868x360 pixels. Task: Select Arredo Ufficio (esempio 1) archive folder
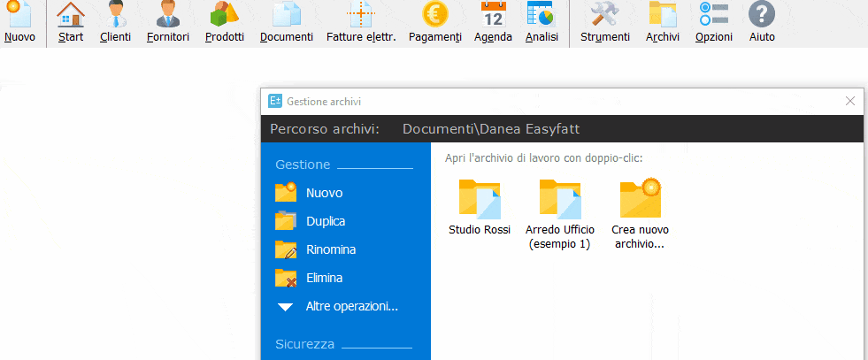point(560,199)
